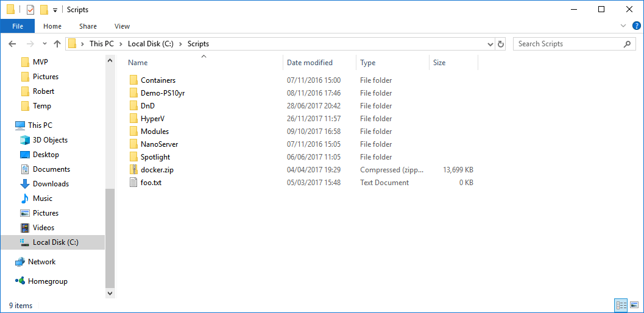The width and height of the screenshot is (644, 313).
Task: Open the File menu
Action: 18,26
